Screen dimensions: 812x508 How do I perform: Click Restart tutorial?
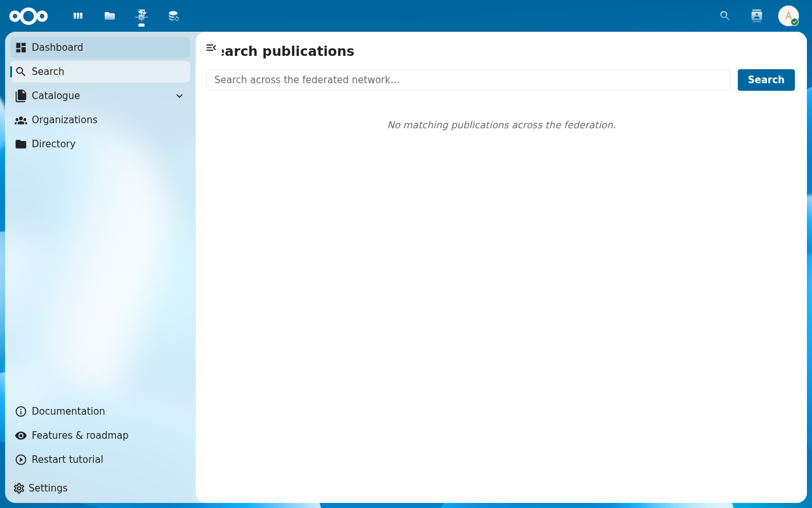(100, 460)
